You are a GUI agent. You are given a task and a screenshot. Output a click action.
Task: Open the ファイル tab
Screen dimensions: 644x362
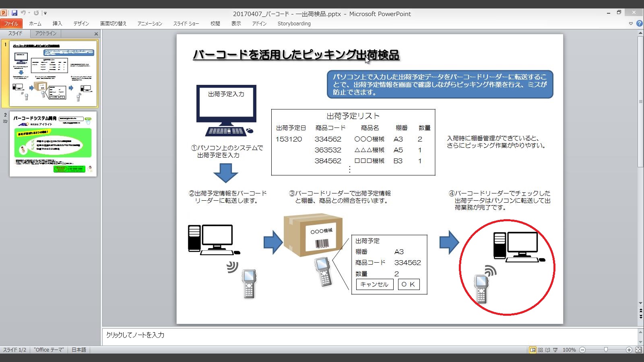pyautogui.click(x=11, y=24)
